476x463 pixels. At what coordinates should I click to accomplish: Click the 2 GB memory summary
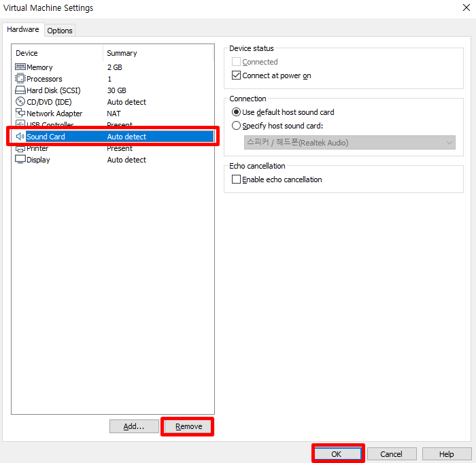pos(114,67)
